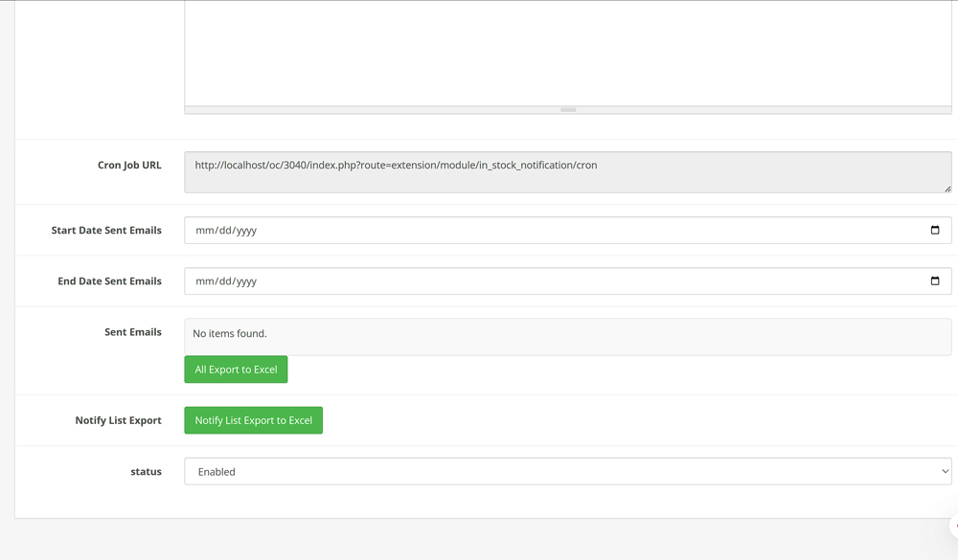Select month segment in Start Date field

point(204,231)
